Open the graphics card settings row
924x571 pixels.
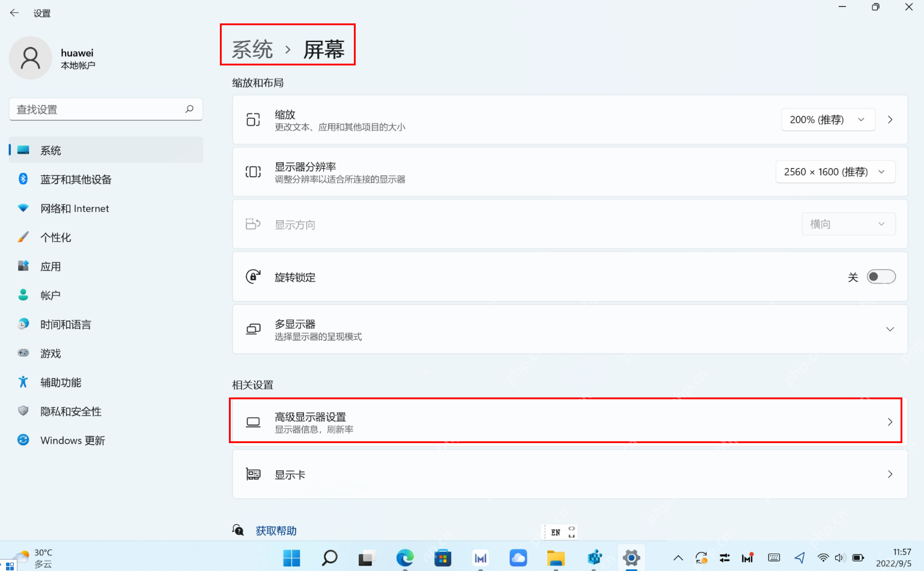570,474
